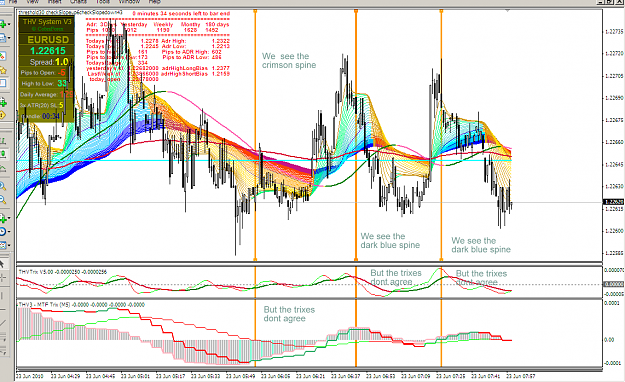Click the 'We see the crimson spine' annotation
The height and width of the screenshot is (382, 625).
pos(289,61)
